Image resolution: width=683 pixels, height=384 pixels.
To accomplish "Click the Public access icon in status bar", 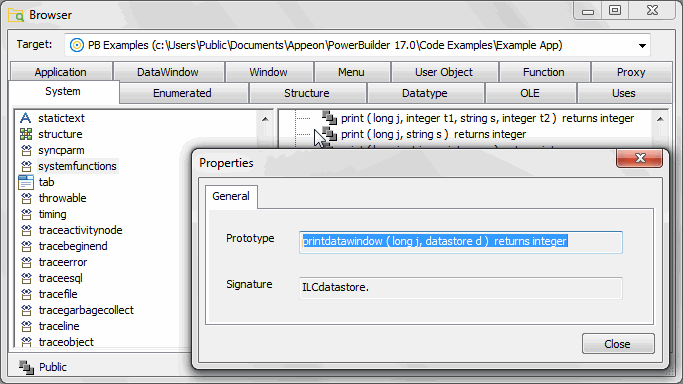I will click(x=26, y=367).
